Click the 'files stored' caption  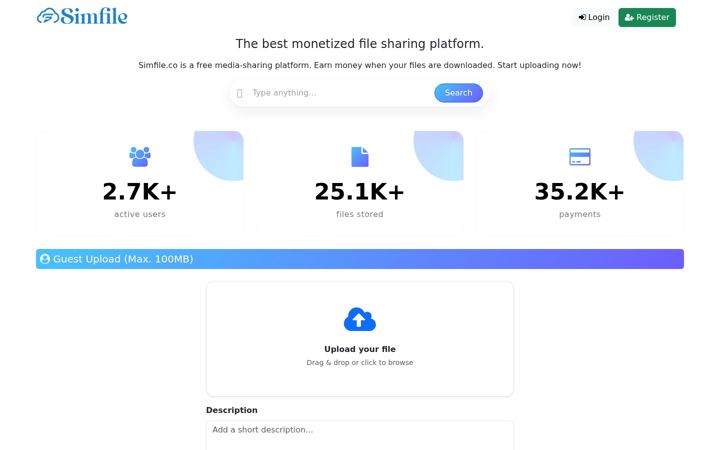click(360, 214)
